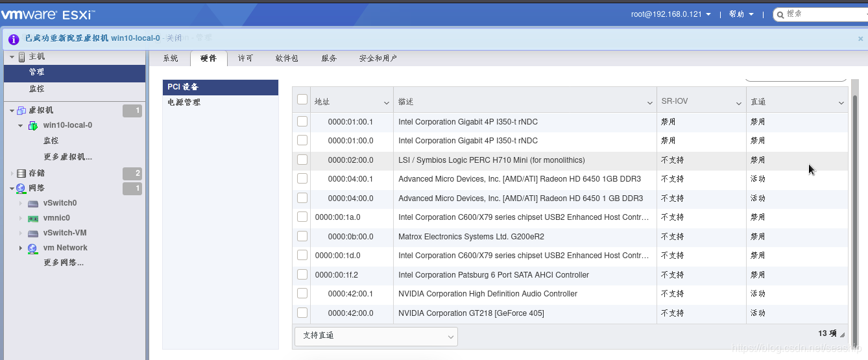Check the box for device 0000:01:00.1
868x360 pixels.
pyautogui.click(x=302, y=121)
